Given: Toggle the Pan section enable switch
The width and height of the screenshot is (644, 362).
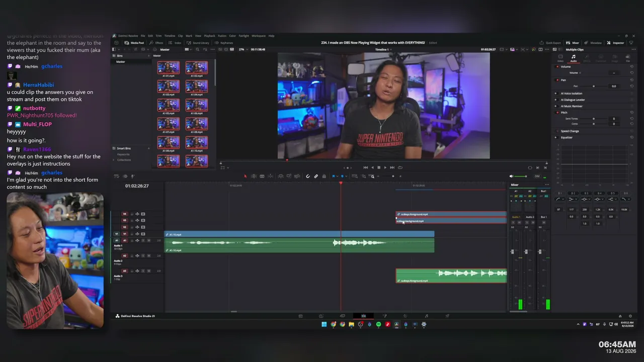Looking at the screenshot, I should coord(557,80).
